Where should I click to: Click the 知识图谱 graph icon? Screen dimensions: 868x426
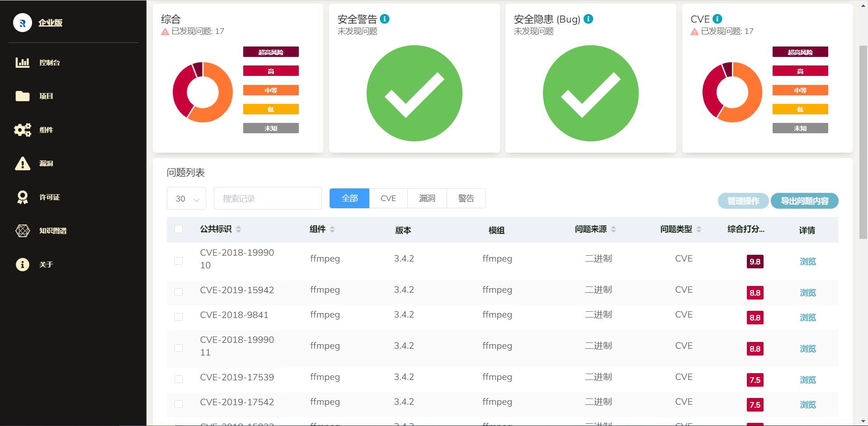tap(22, 230)
